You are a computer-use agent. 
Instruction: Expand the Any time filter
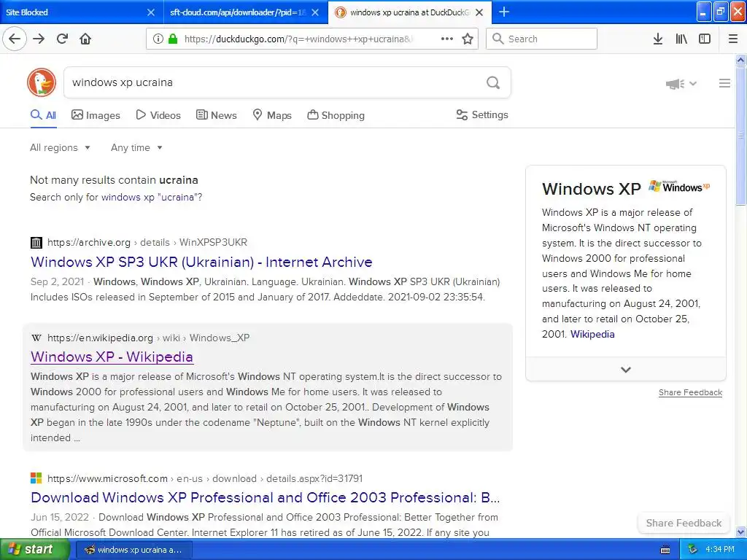pos(136,147)
